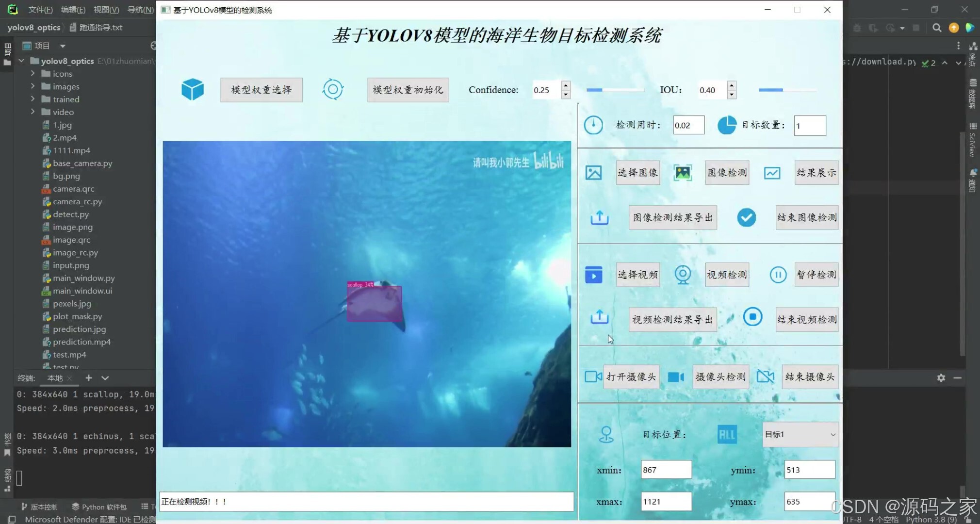
Task: Click the upload icon next to 图像检测结果导出
Action: pos(600,218)
